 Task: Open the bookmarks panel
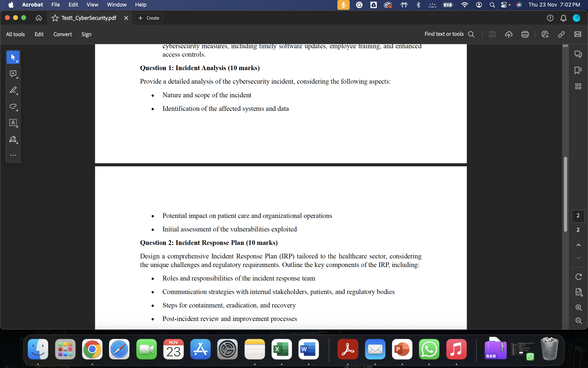578,70
